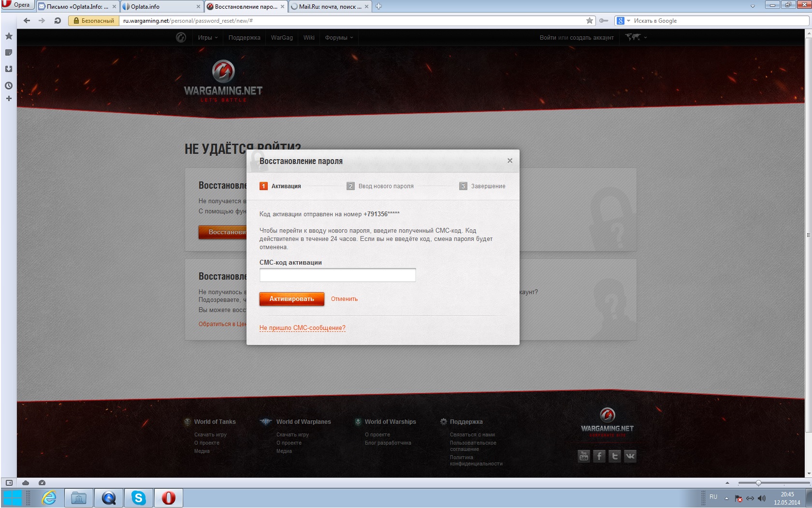Open the Libraries folder on the taskbar
The image size is (812, 508).
point(78,498)
